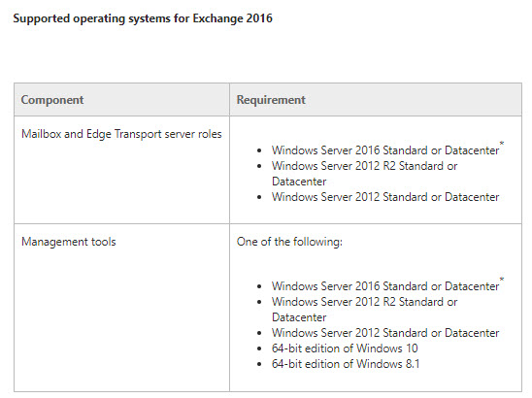Click Windows Server 2012 R2 entry under Management tools
The width and height of the screenshot is (532, 398).
[364, 310]
